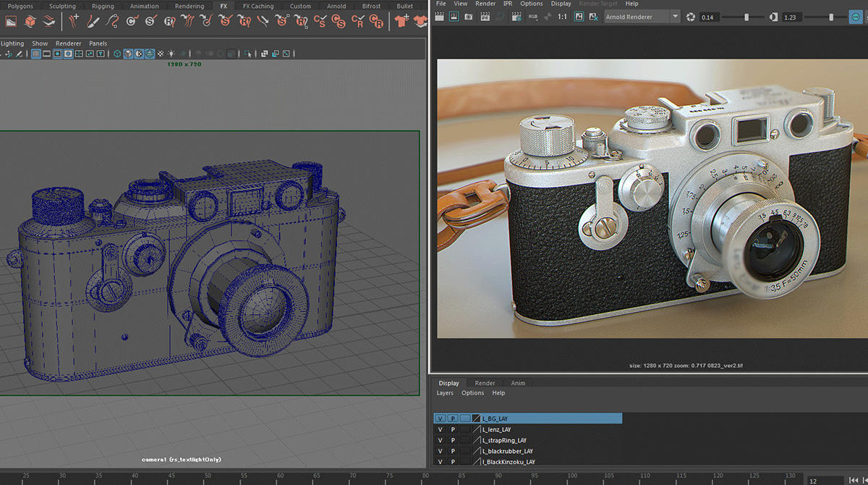
Task: Toggle visibility V of L_BG_LAY
Action: pos(440,418)
